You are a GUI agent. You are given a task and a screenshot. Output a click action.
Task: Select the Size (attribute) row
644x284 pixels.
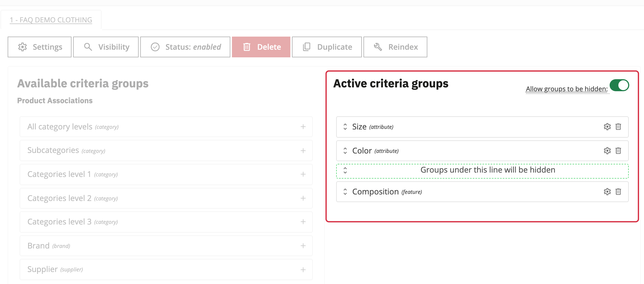482,127
